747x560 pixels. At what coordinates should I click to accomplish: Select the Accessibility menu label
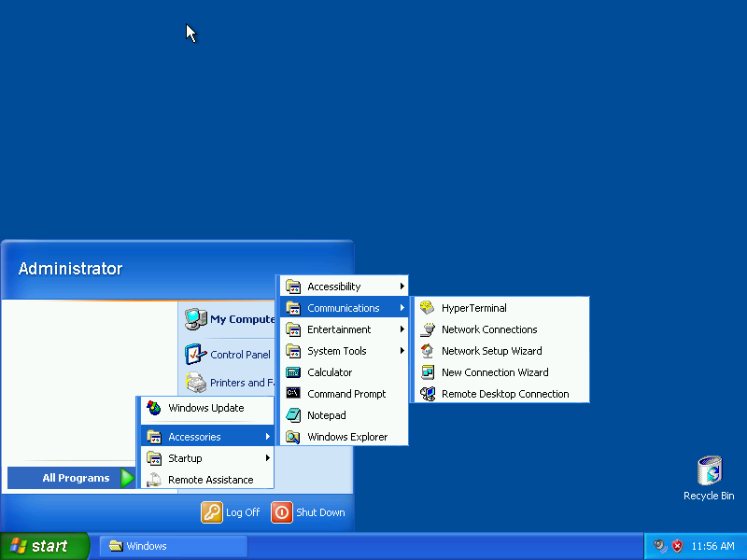(x=334, y=287)
